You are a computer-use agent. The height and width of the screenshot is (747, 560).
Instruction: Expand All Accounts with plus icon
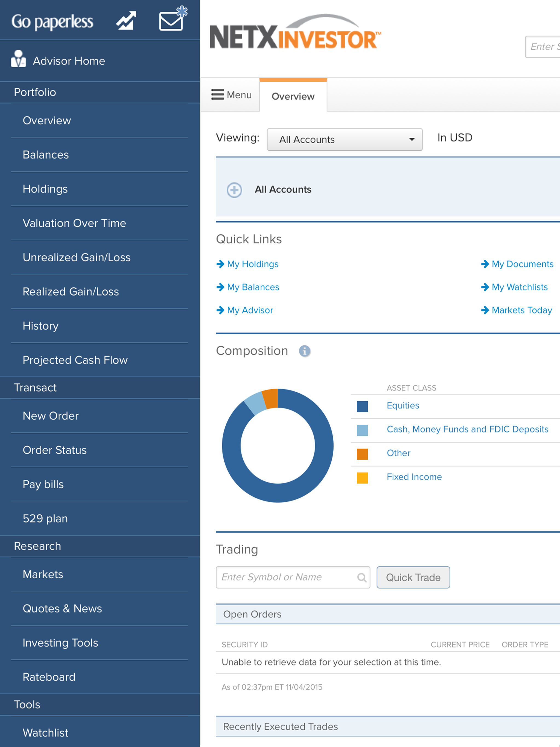click(x=234, y=190)
